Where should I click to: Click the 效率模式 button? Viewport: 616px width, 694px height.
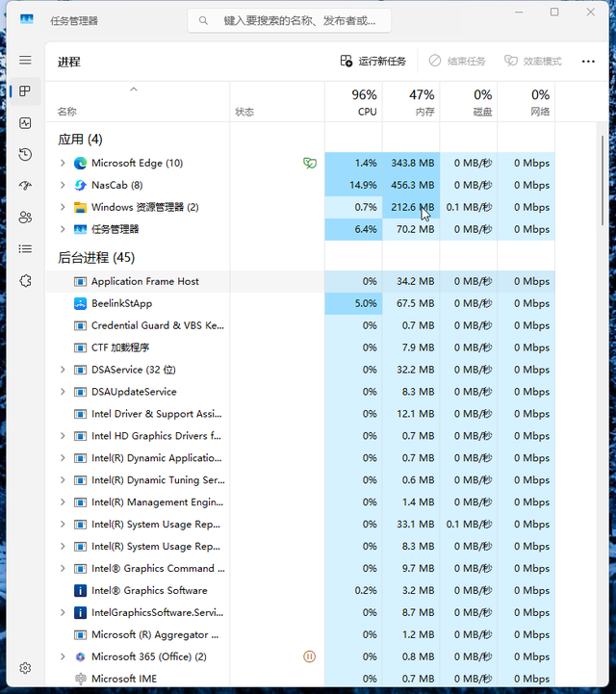533,61
